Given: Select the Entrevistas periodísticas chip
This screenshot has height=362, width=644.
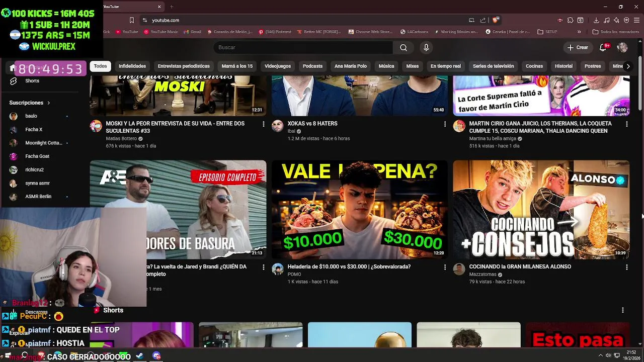Looking at the screenshot, I should 184,66.
